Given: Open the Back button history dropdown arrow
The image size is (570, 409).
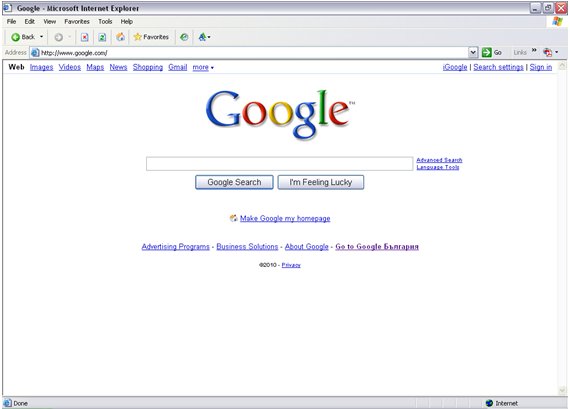Looking at the screenshot, I should pos(41,37).
